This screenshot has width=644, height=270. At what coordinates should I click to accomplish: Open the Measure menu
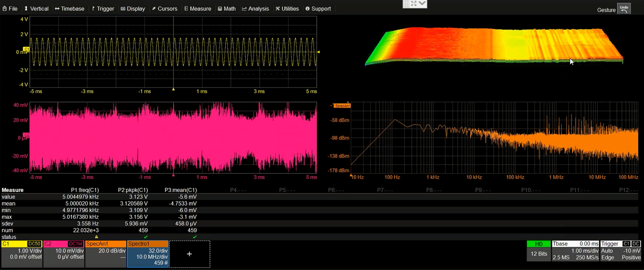click(197, 8)
